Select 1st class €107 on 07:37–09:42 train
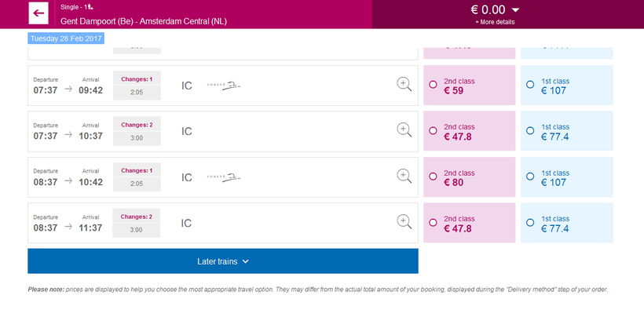Screen dimensions: 644x328 point(530,85)
